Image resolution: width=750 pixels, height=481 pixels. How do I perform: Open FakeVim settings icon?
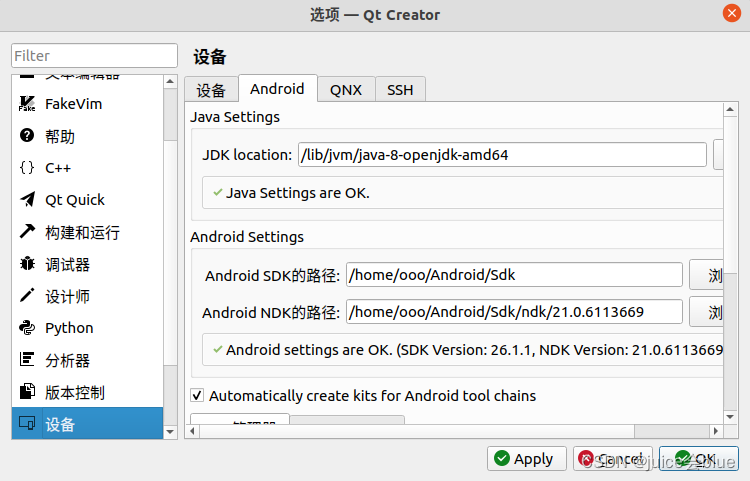(27, 104)
